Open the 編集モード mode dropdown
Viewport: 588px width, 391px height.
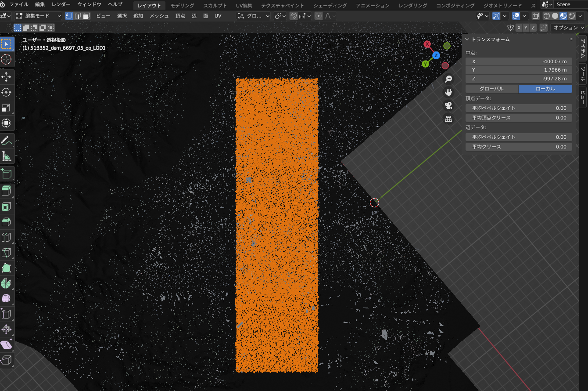pos(39,16)
